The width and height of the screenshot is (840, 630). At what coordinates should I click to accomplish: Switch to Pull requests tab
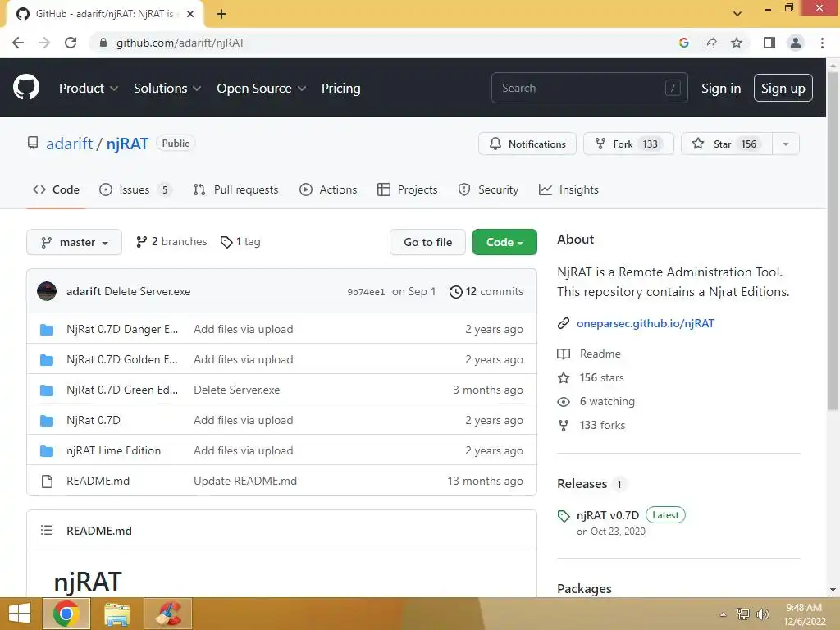(235, 189)
